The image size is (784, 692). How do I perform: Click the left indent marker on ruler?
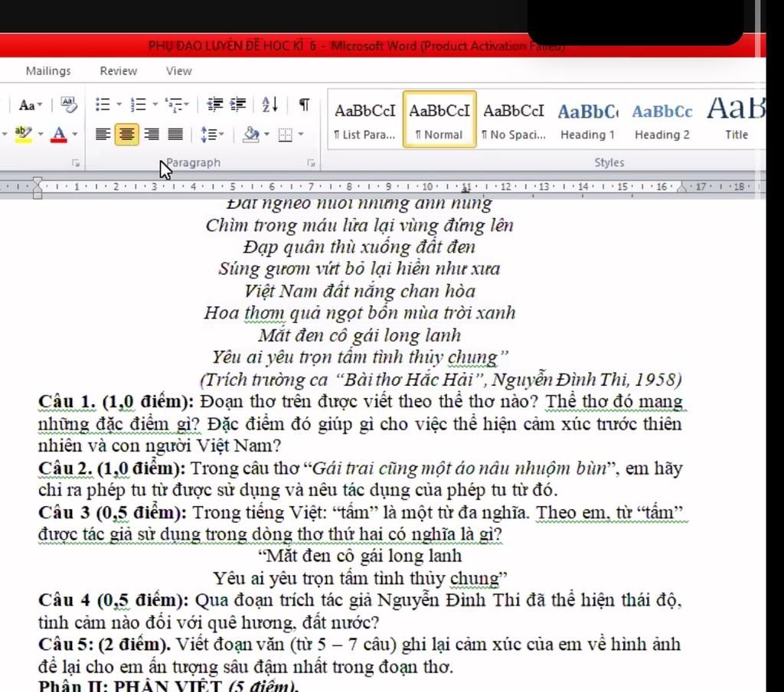(38, 188)
